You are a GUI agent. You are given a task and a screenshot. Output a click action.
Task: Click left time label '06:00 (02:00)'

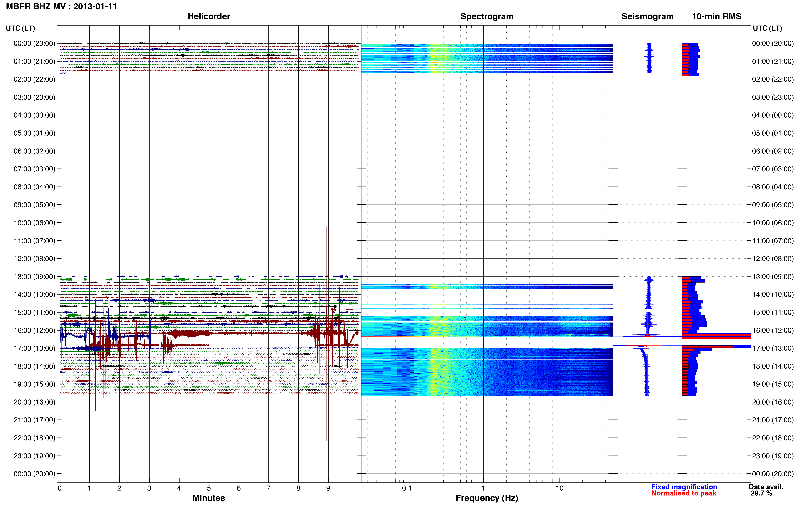click(x=34, y=151)
